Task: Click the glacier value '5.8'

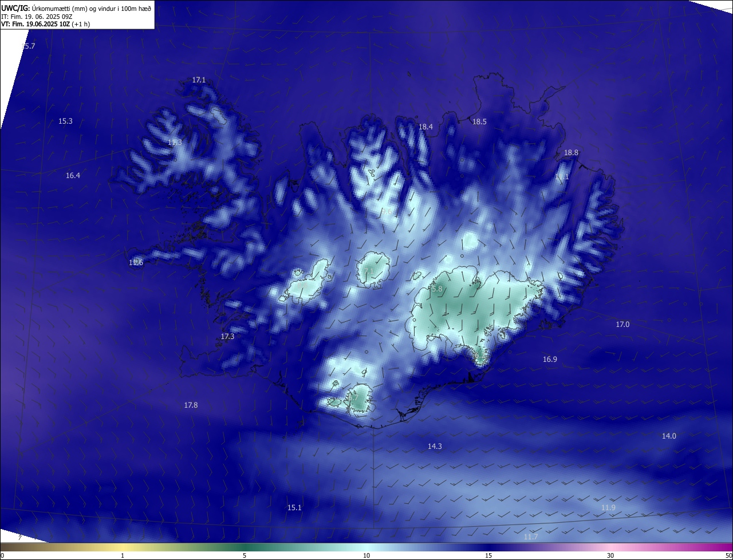Action: [x=437, y=290]
